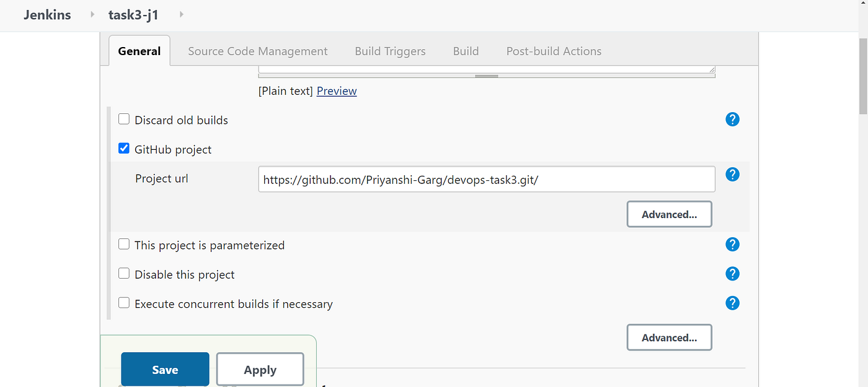The height and width of the screenshot is (387, 868).
Task: Apply the configuration changes
Action: coord(260,369)
